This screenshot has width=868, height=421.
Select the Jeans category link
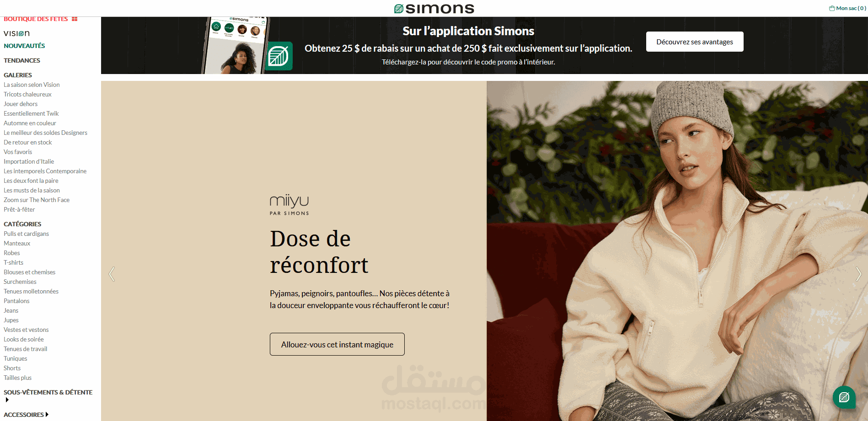click(x=11, y=310)
